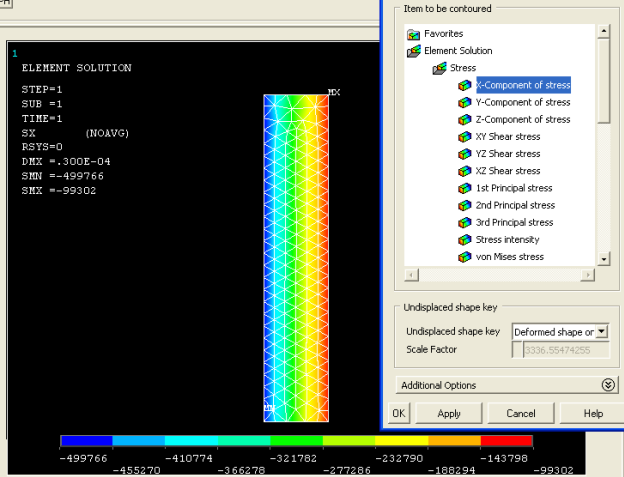This screenshot has width=624, height=477.
Task: Click the Favorites folder icon
Action: [414, 34]
